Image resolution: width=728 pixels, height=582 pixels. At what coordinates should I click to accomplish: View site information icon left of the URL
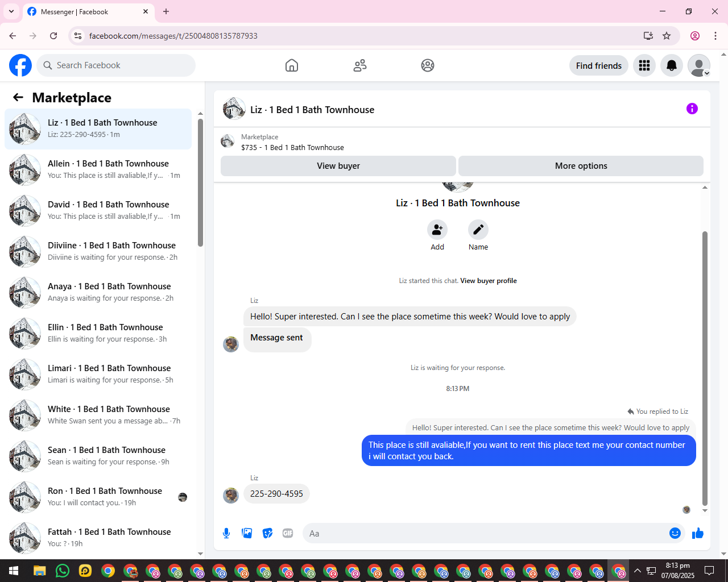[x=78, y=36]
